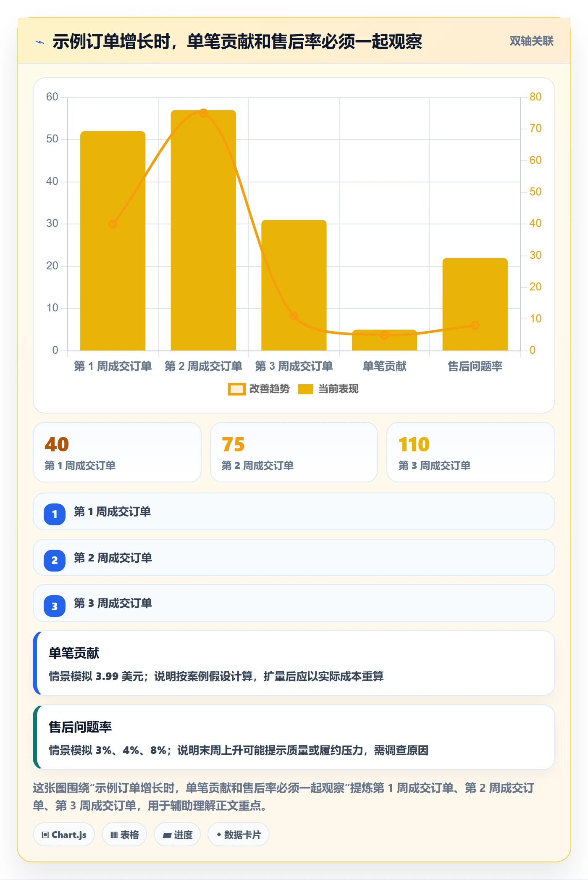Click the lightning bolt icon in the header
The image size is (588, 880).
[40, 42]
